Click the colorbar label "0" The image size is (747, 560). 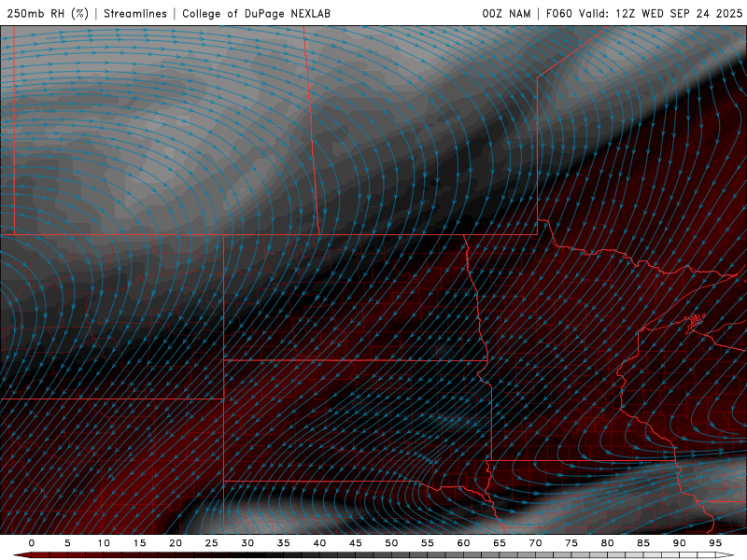tap(32, 543)
